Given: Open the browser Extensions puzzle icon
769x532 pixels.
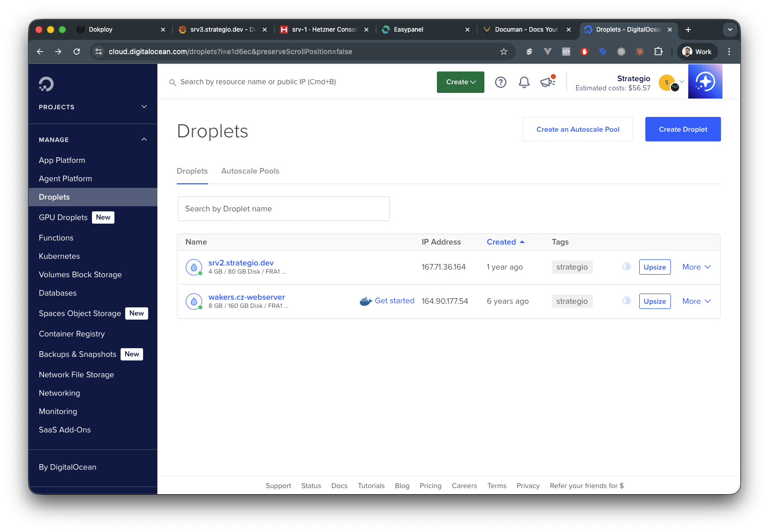Looking at the screenshot, I should pyautogui.click(x=658, y=52).
